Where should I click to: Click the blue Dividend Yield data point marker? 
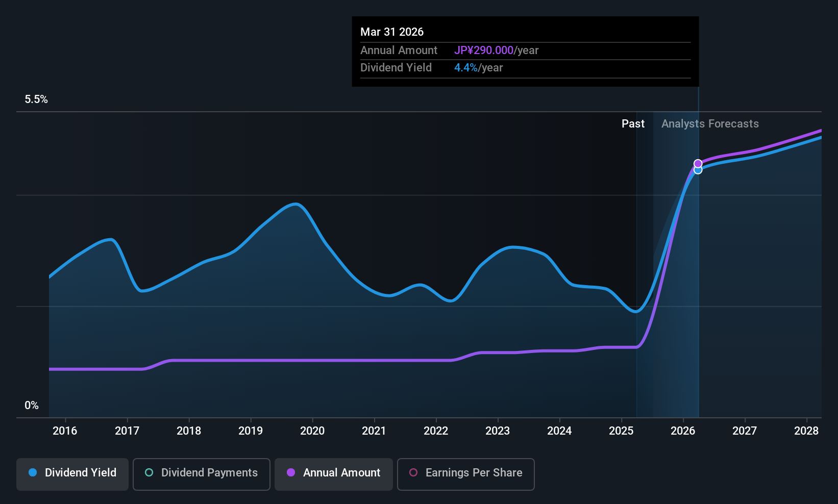[698, 170]
